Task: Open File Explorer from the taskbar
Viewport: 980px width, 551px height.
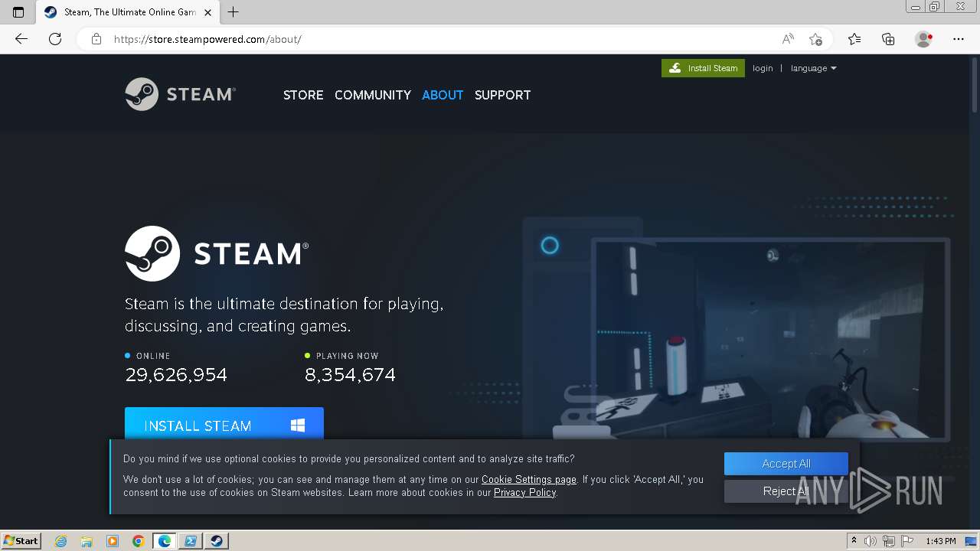Action: click(87, 541)
